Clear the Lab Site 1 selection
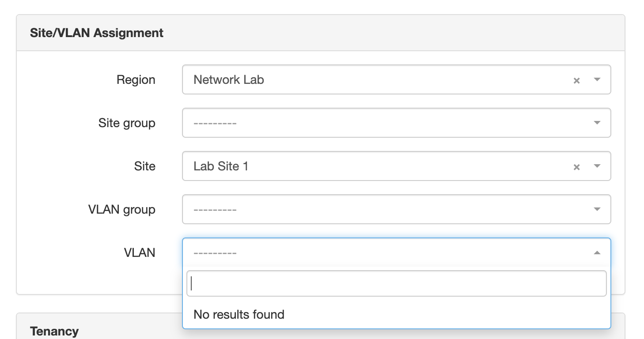This screenshot has width=644, height=339. click(x=576, y=167)
